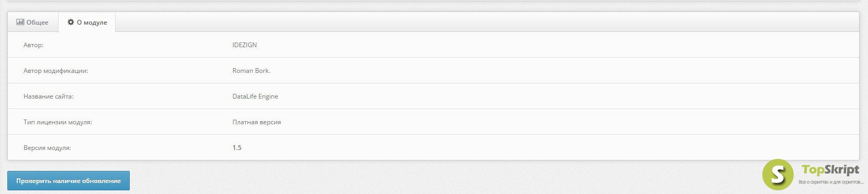Click the Roman Bork. modification author text
The width and height of the screenshot is (868, 194).
(x=251, y=71)
